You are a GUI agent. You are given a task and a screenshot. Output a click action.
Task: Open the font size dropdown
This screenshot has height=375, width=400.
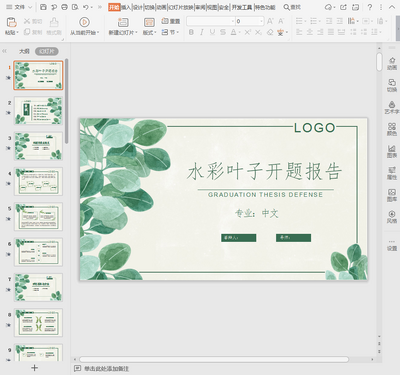coord(261,21)
